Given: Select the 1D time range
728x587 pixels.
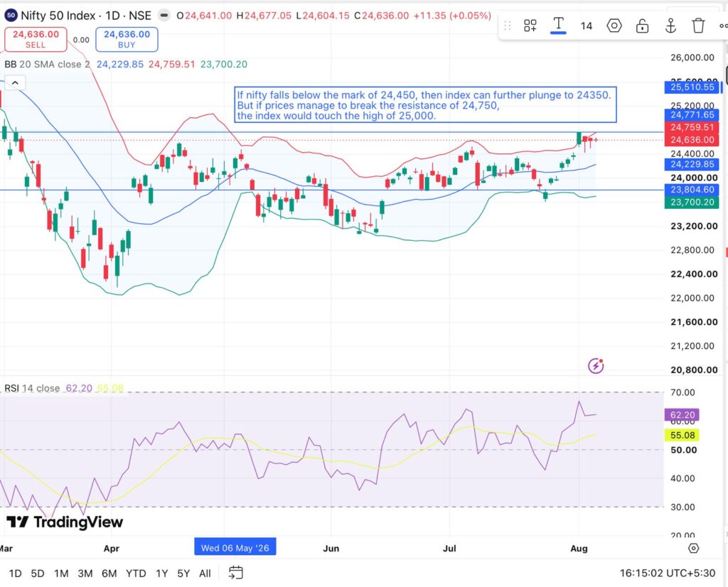Looking at the screenshot, I should pyautogui.click(x=16, y=573).
